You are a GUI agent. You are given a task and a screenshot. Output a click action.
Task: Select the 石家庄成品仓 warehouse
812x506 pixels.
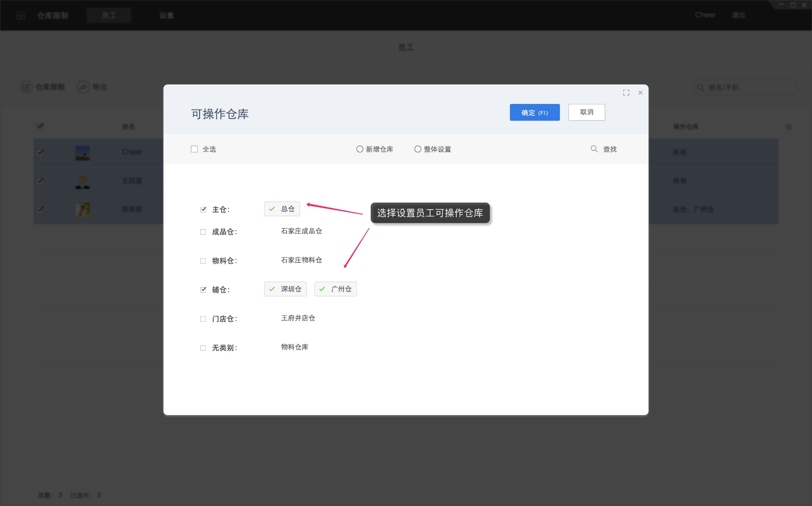(x=301, y=231)
